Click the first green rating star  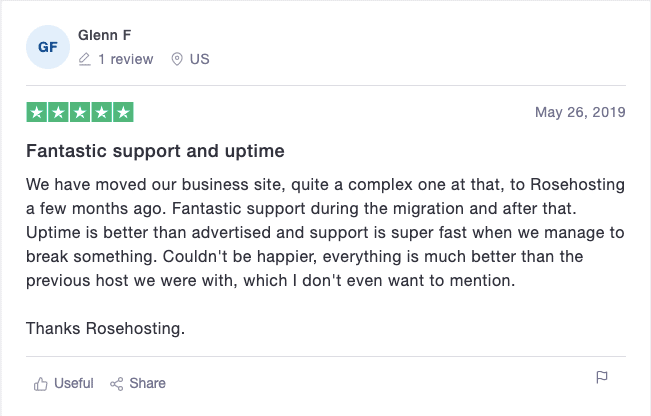(x=37, y=112)
